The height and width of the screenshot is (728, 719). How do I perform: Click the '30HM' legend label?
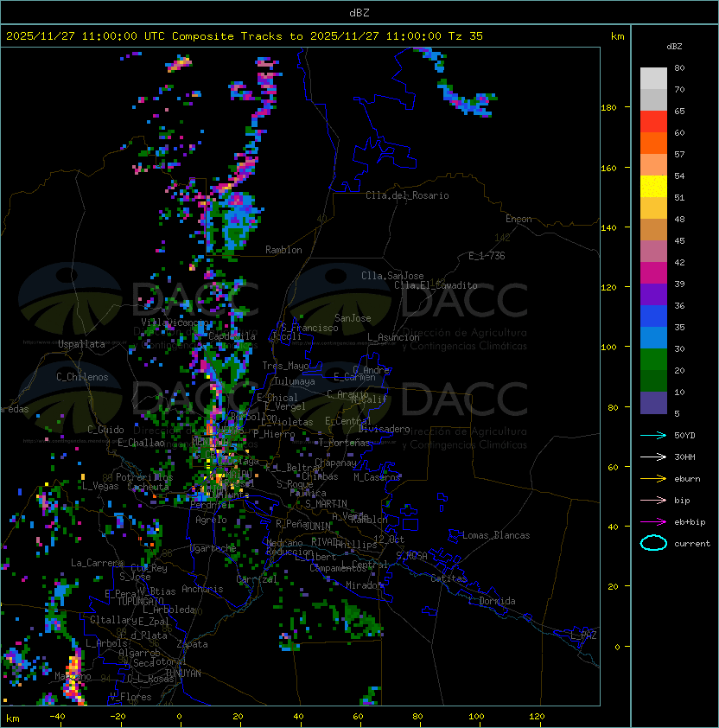click(x=684, y=457)
